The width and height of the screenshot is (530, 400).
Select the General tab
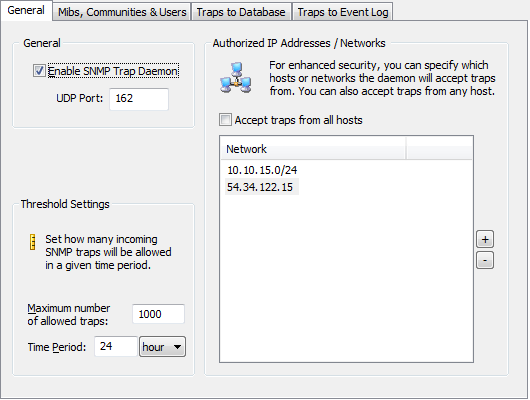[x=26, y=10]
